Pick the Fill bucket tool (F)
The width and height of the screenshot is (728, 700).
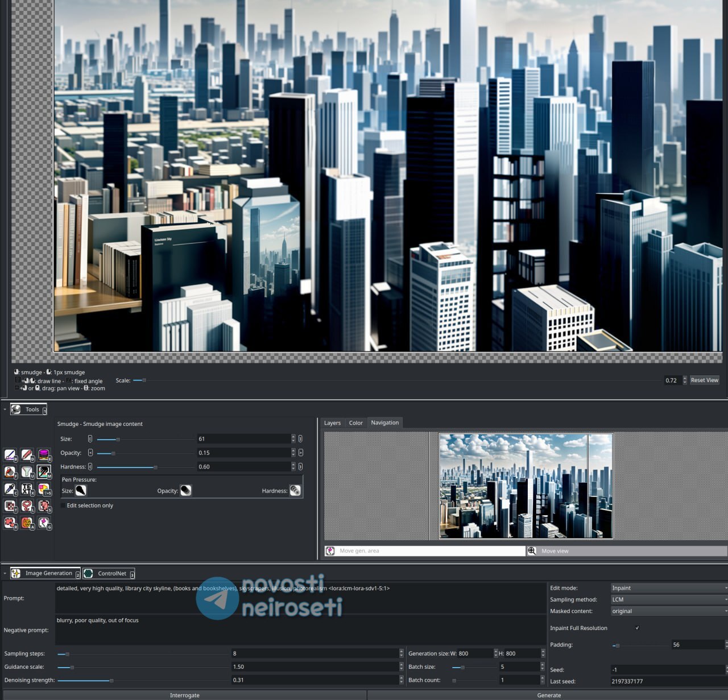[10, 472]
